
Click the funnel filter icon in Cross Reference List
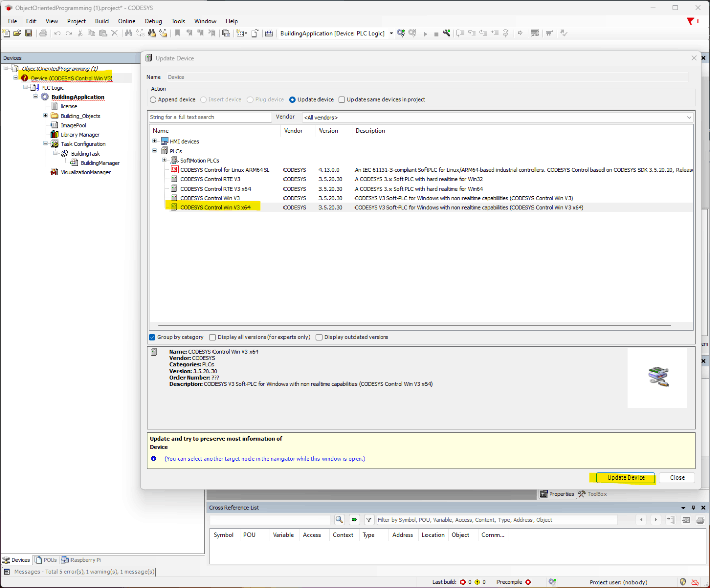[369, 520]
